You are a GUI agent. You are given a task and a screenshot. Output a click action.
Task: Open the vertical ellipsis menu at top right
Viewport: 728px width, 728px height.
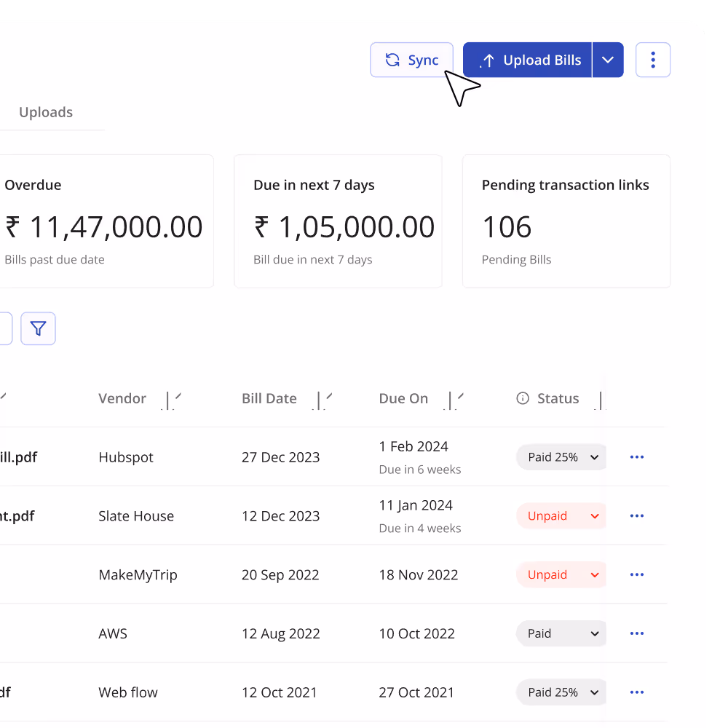(x=653, y=60)
